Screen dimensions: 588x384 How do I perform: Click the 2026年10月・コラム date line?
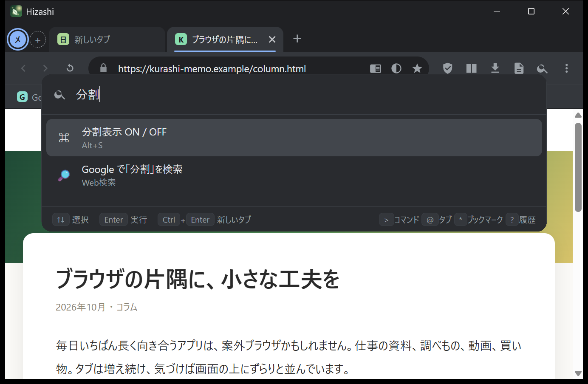coord(96,307)
